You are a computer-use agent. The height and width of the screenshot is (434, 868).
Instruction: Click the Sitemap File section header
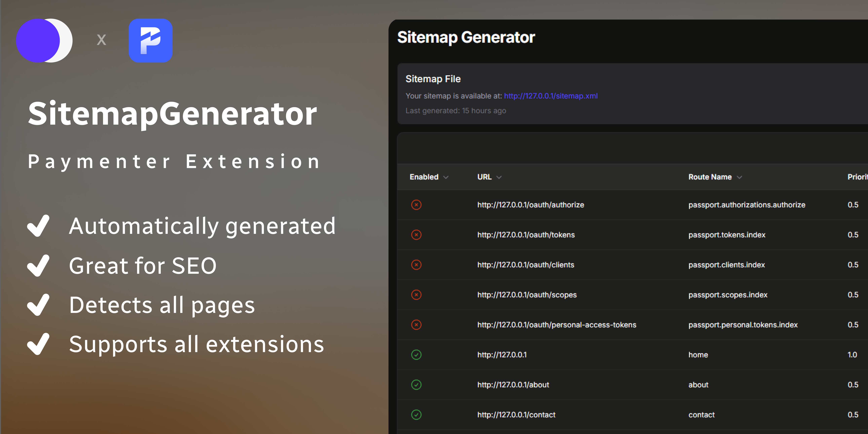[433, 79]
